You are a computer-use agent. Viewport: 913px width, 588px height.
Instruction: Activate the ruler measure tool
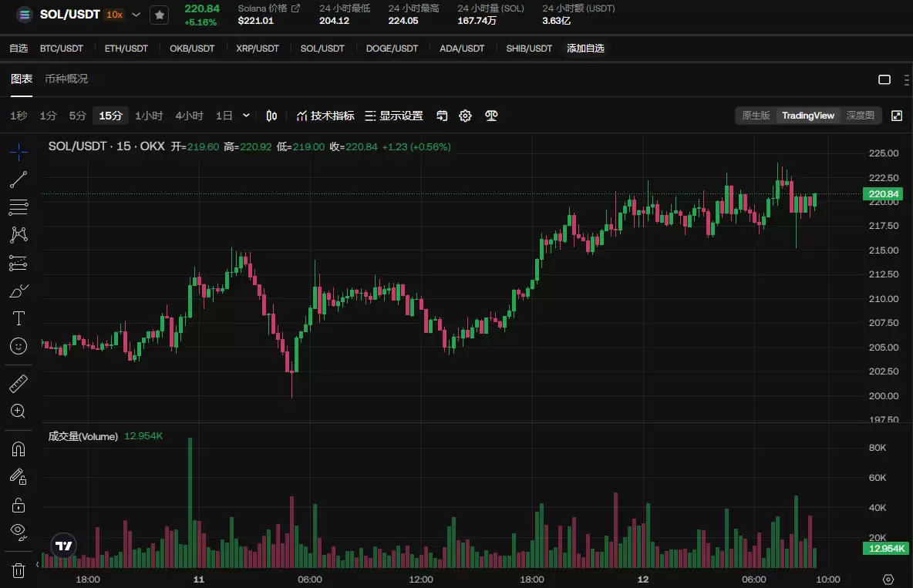[19, 383]
